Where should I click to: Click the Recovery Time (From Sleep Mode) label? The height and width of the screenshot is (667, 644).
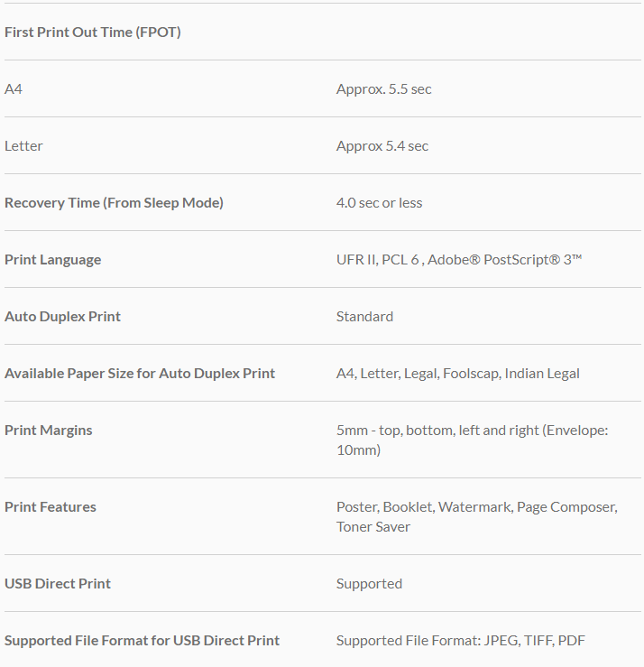[114, 203]
